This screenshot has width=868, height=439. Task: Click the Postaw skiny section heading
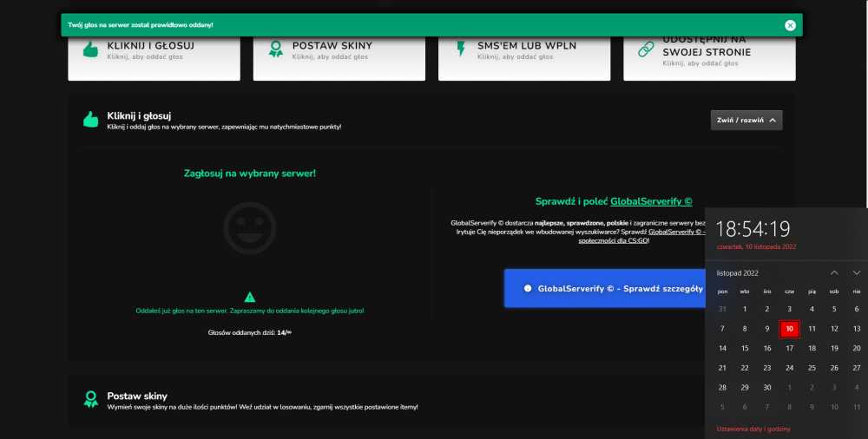click(137, 396)
